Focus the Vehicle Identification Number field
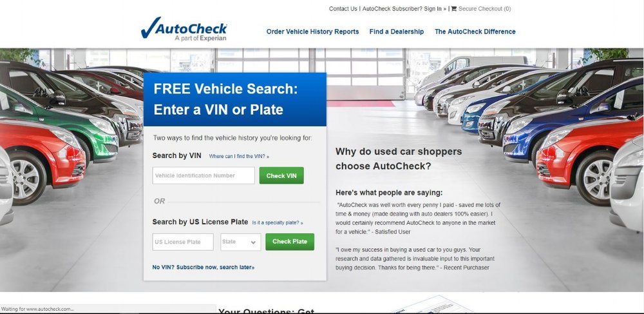The width and height of the screenshot is (644, 314). pos(204,175)
